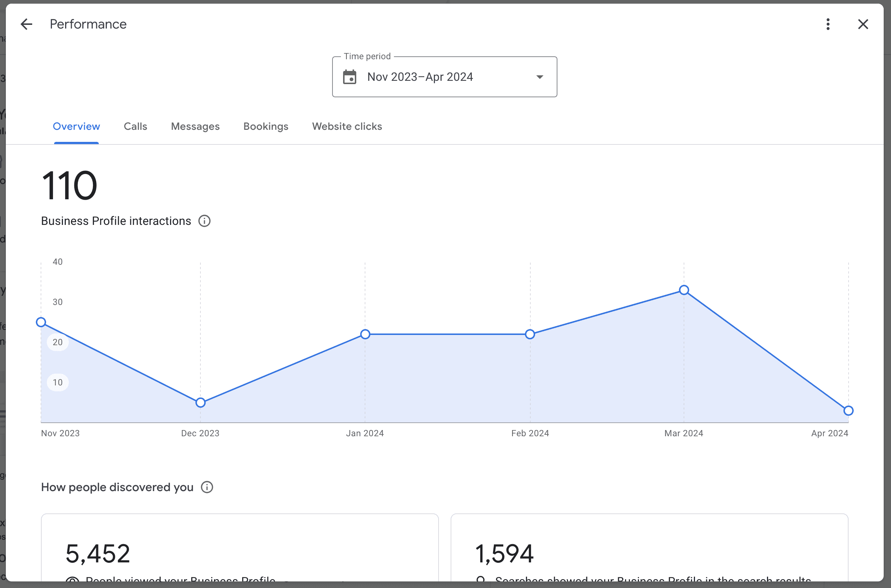Click the info icon next to Business Profile interactions
Viewport: 891px width, 588px height.
click(x=204, y=221)
